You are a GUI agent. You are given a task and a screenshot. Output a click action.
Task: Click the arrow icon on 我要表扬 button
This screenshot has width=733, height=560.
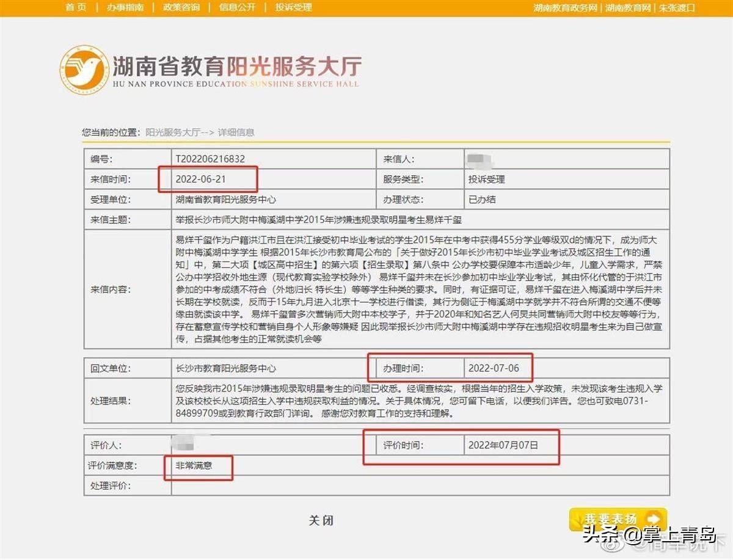(x=653, y=518)
